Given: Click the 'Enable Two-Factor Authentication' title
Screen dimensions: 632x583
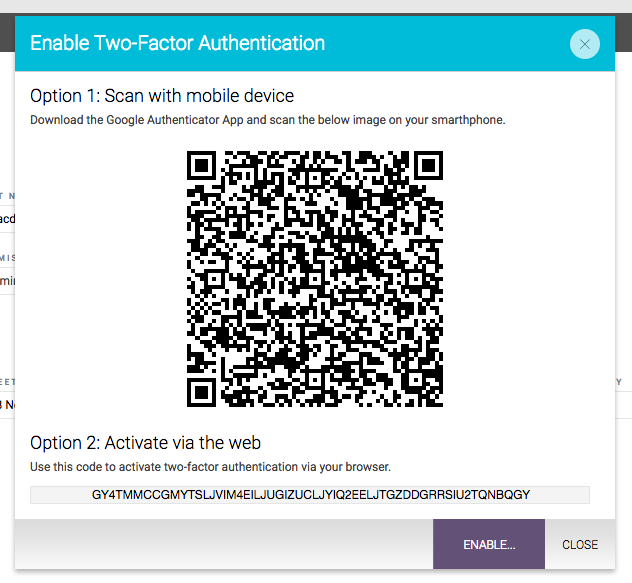Looking at the screenshot, I should pyautogui.click(x=177, y=43).
